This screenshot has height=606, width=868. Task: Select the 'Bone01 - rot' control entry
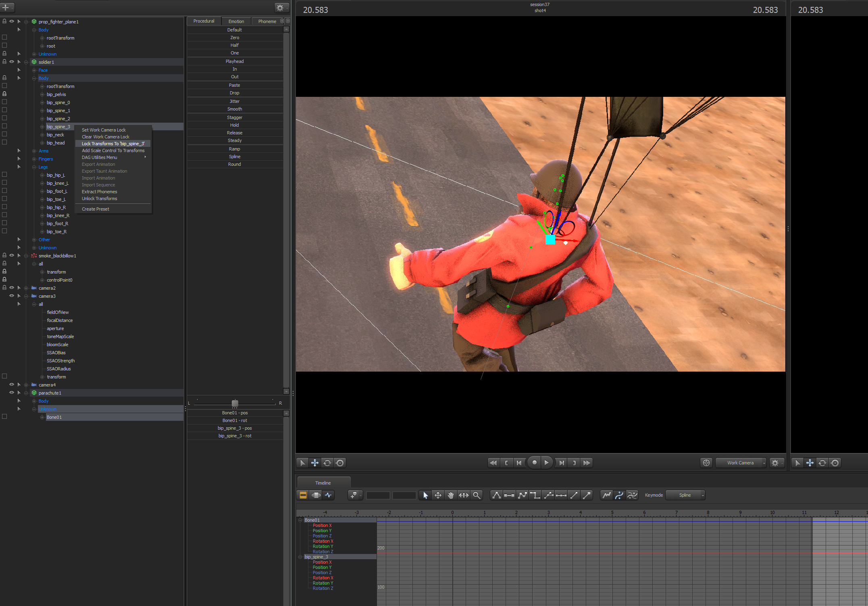tap(235, 420)
